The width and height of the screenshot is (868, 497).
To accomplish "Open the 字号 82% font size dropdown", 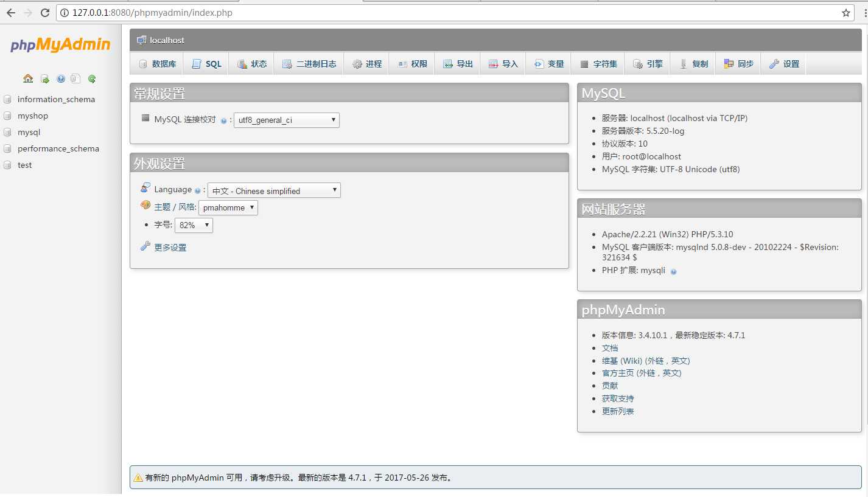I will point(194,225).
